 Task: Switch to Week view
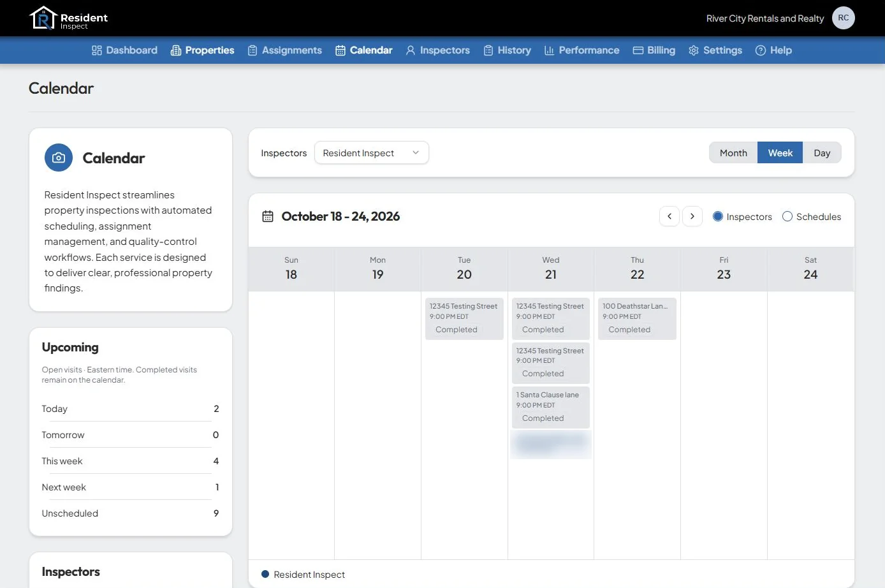(780, 152)
